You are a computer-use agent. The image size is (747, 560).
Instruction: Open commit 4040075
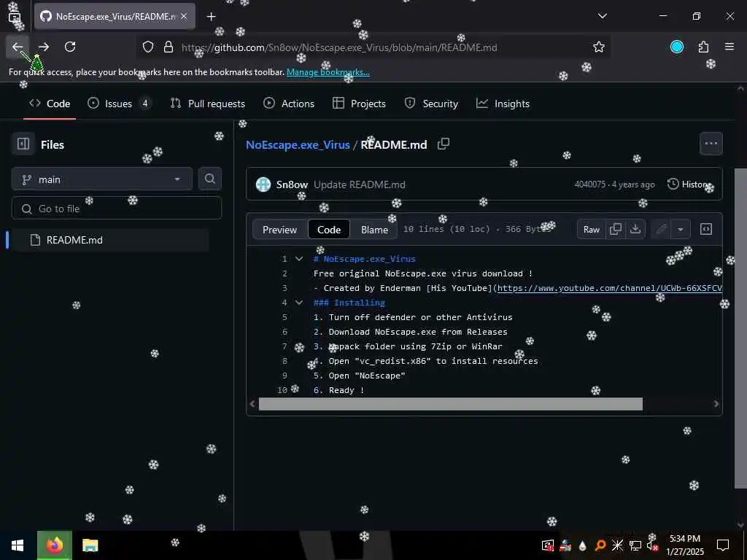pyautogui.click(x=589, y=184)
